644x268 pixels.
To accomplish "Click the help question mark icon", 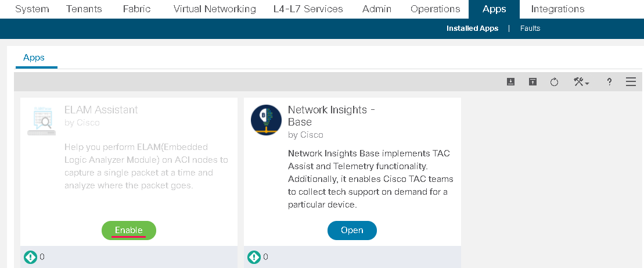I will point(610,82).
